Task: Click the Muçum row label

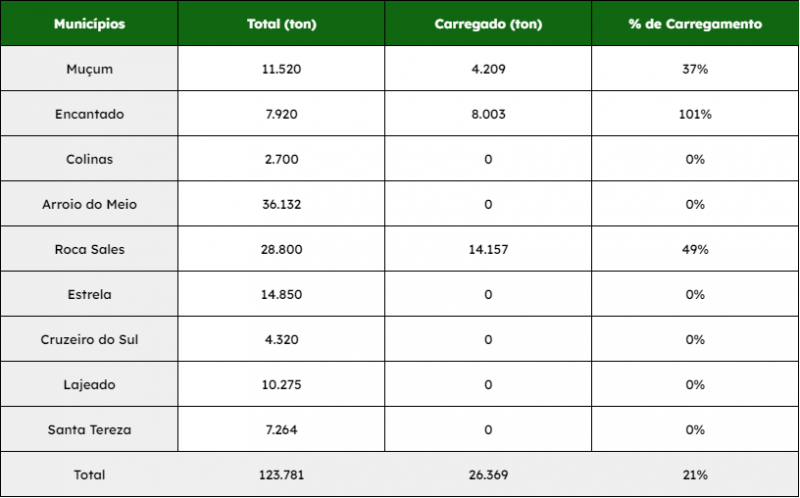Action: (90, 69)
